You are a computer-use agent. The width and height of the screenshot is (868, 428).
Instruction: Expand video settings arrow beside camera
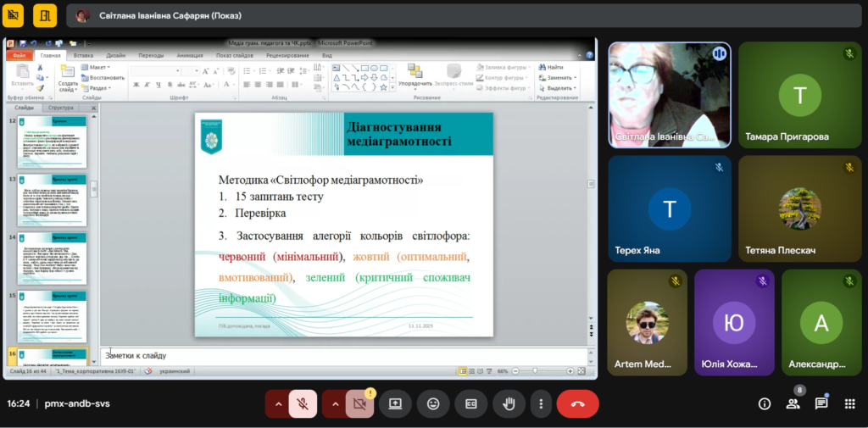pos(335,404)
